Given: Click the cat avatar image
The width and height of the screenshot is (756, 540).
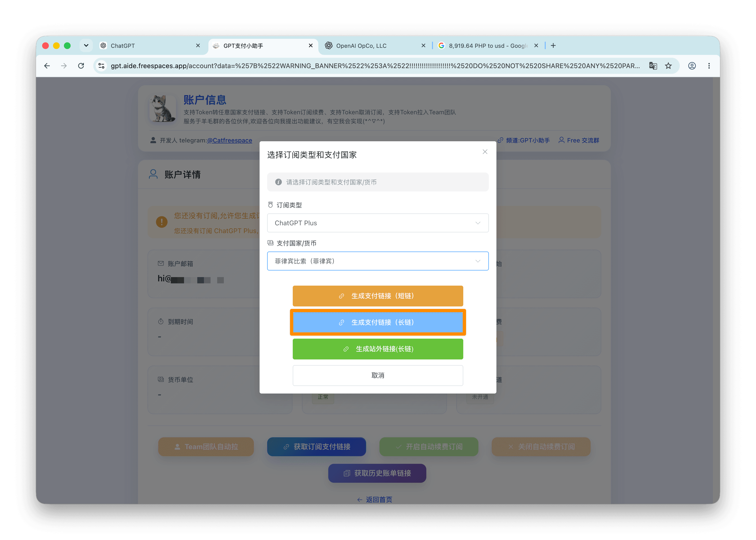Looking at the screenshot, I should click(x=162, y=108).
